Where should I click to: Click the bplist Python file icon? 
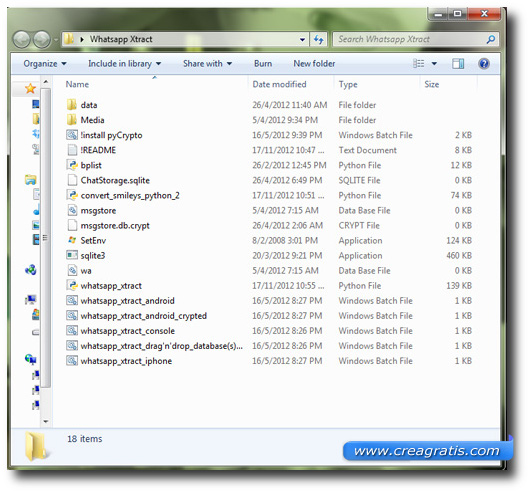coord(72,165)
